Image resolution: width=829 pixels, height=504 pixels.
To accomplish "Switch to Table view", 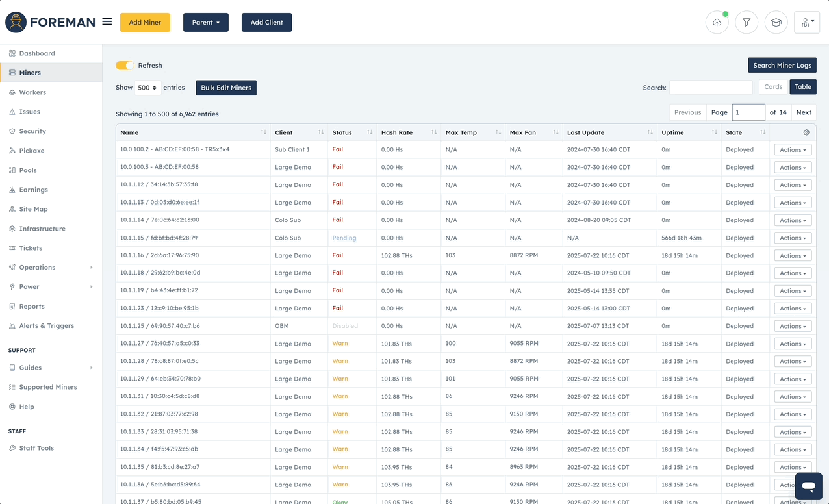I will 803,87.
